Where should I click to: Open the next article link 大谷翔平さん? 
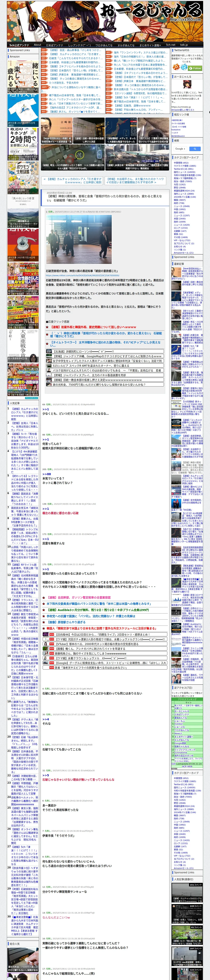135,180
